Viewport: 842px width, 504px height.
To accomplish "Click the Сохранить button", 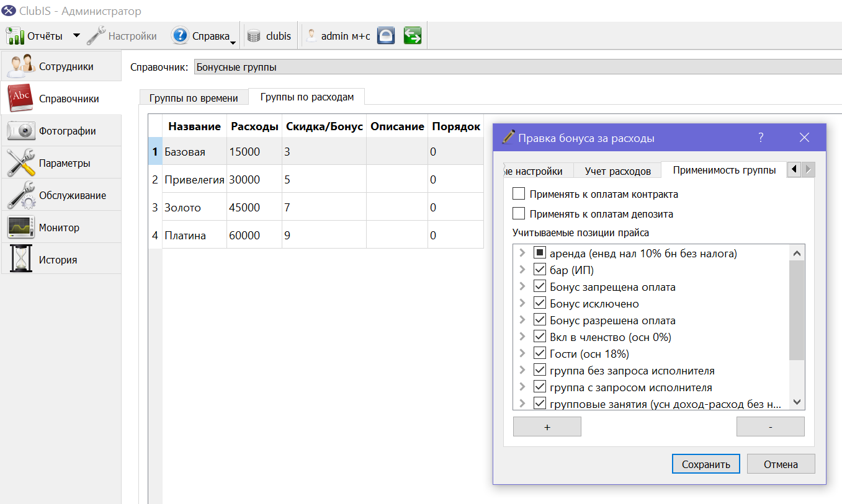I will pyautogui.click(x=705, y=464).
